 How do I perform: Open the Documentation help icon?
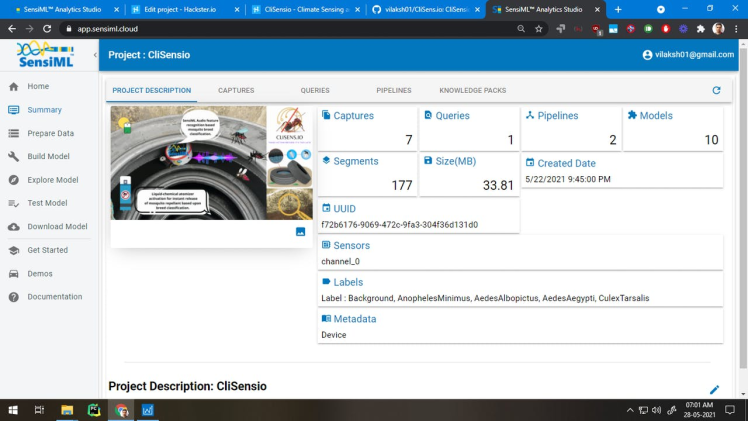pos(14,297)
